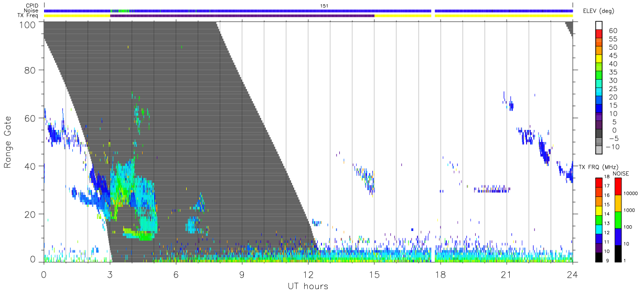The image size is (644, 297).
Task: Click the Noise label beside the top strip
Action: [x=31, y=10]
